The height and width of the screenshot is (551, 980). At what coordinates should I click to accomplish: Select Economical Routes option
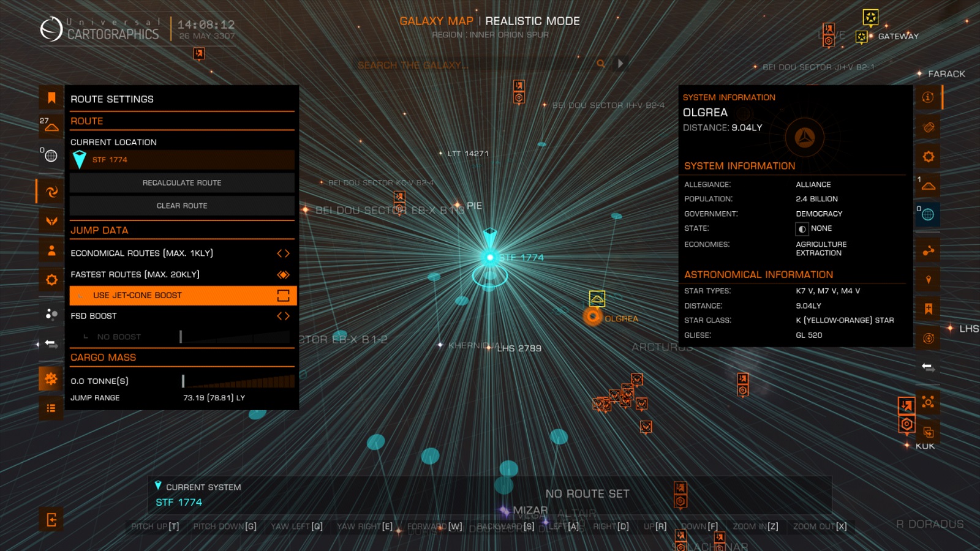(183, 253)
